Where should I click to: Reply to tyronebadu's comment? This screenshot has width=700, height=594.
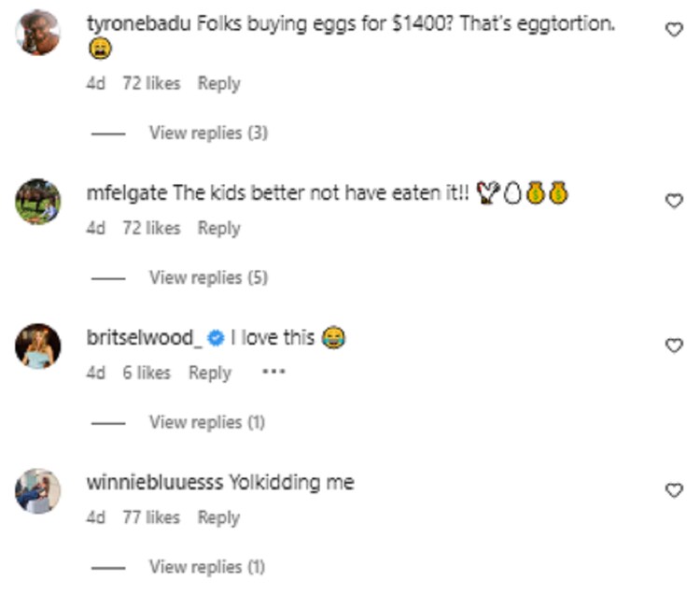point(218,83)
